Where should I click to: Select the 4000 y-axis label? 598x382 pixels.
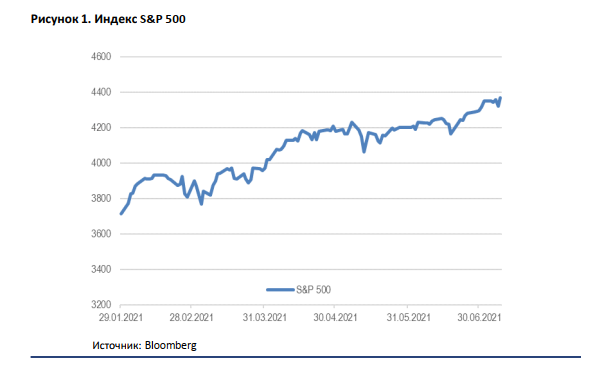(101, 163)
